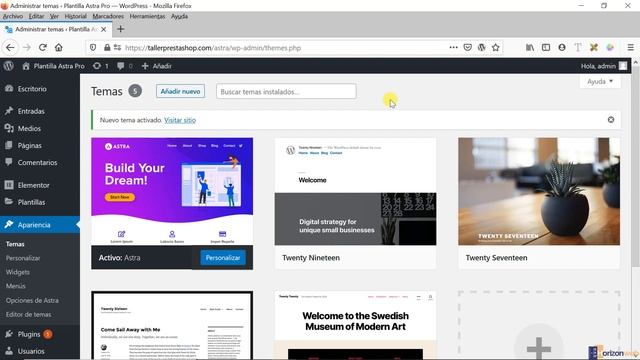Image resolution: width=640 pixels, height=360 pixels.
Task: Open the page actions three-dots menu
Action: tap(453, 47)
